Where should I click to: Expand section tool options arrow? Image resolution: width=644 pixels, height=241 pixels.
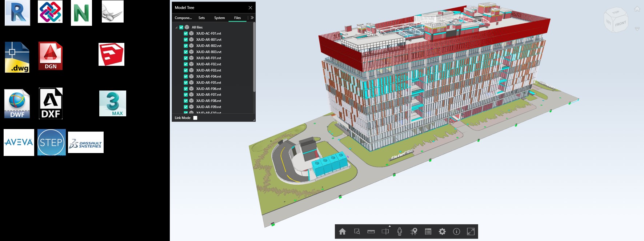coord(389,226)
